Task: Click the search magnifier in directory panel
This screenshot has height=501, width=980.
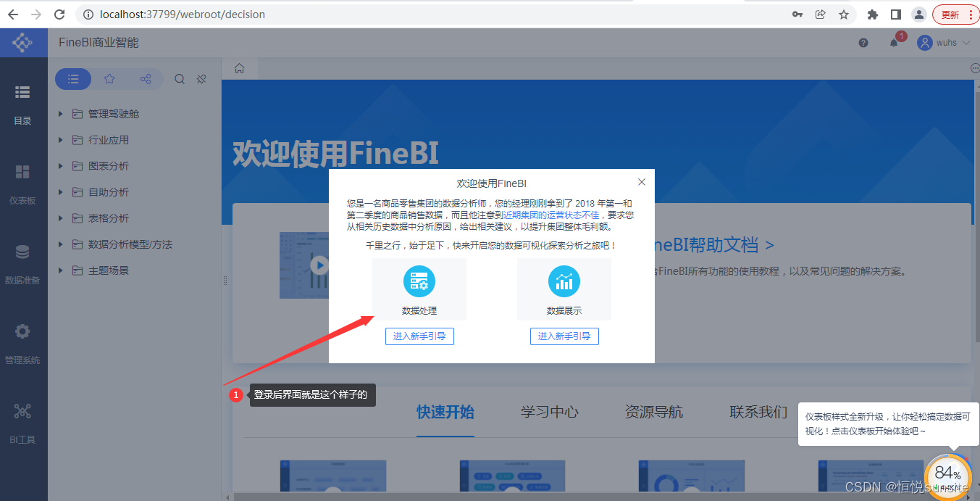Action: point(180,79)
